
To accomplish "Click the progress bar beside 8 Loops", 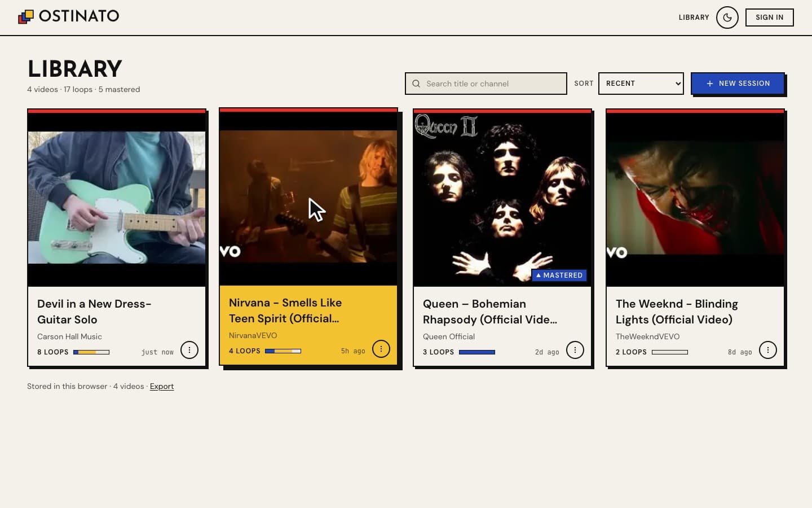I will [x=91, y=352].
